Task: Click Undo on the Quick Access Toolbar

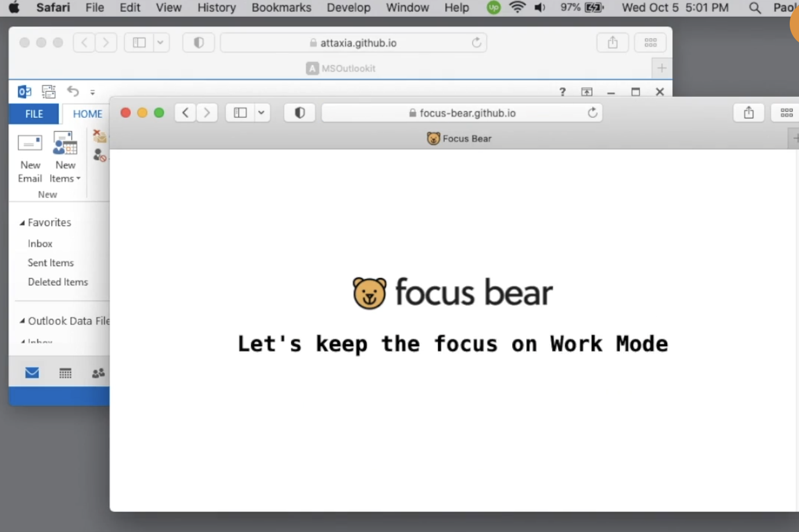Action: [72, 91]
